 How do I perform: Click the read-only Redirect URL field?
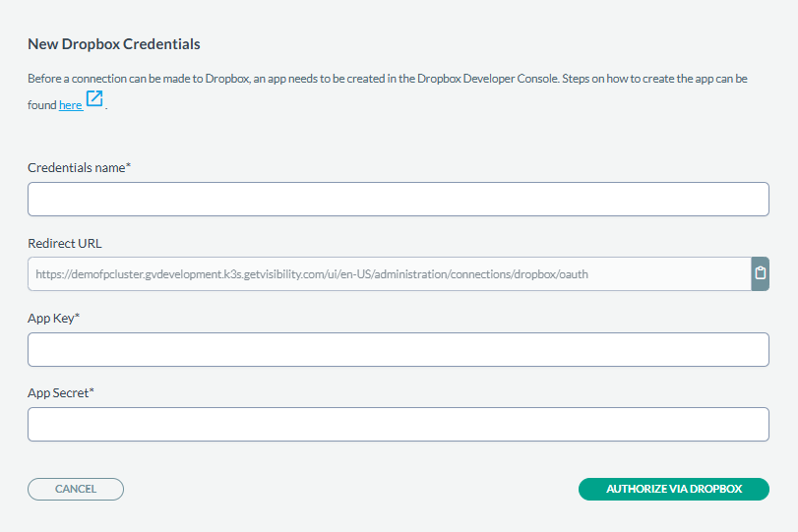tap(390, 274)
